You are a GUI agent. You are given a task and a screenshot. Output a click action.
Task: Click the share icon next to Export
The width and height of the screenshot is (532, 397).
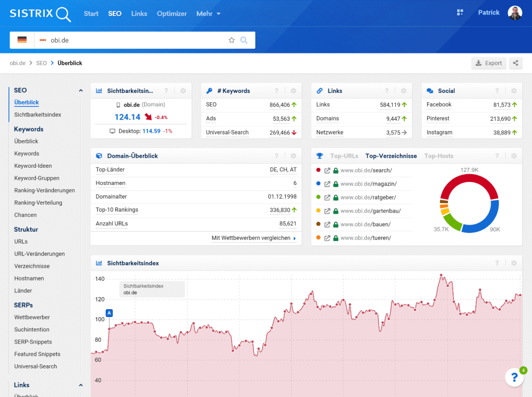point(515,62)
